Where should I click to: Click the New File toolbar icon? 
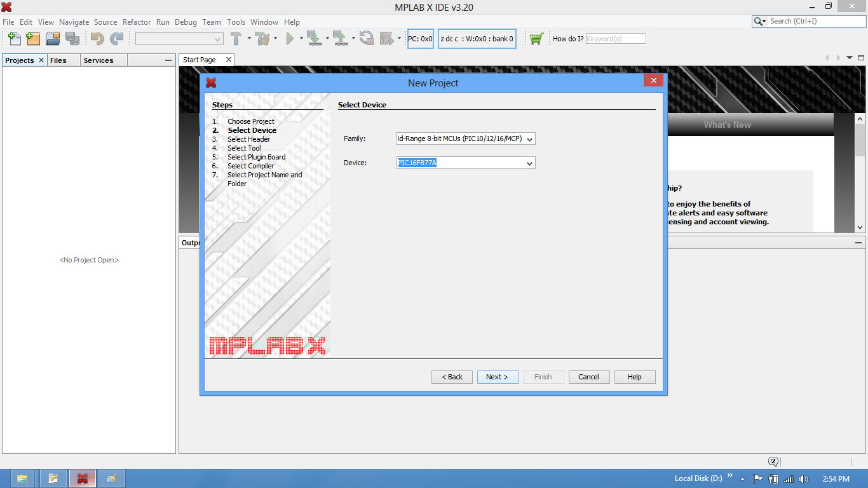[x=14, y=39]
